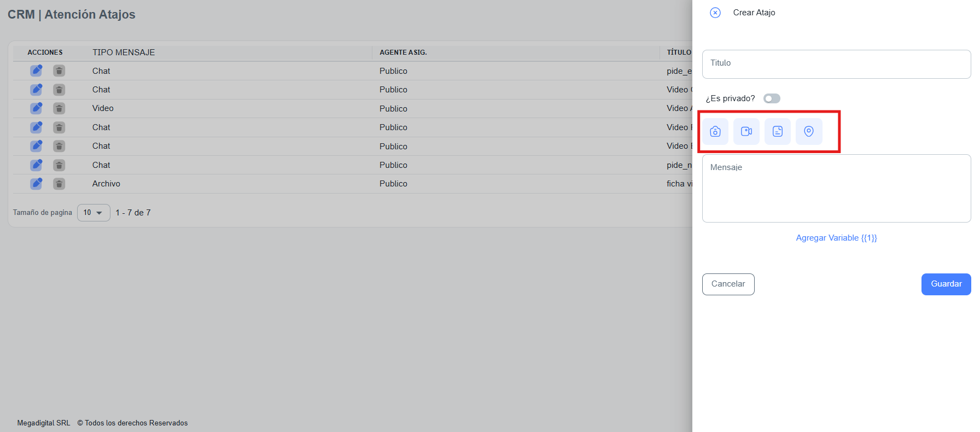Click the Cancelar button

click(728, 284)
